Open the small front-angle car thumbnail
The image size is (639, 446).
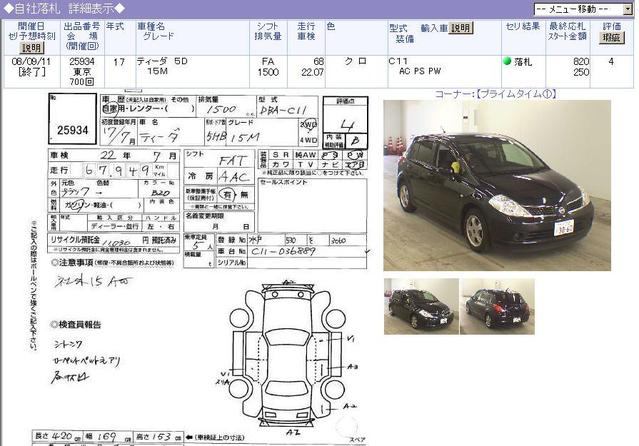[x=421, y=306]
